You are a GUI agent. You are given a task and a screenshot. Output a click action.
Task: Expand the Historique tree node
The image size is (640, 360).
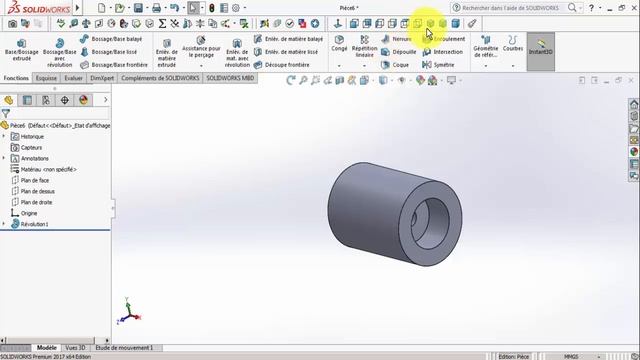click(x=4, y=136)
